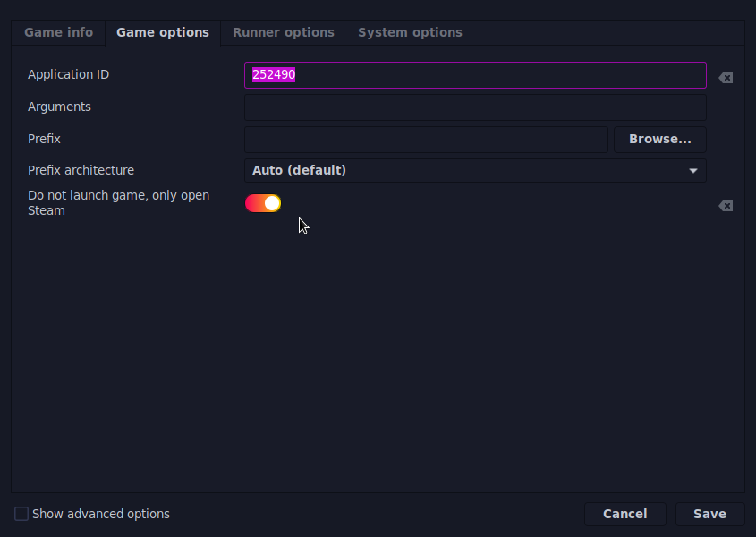Reset the 'only open Steam' option

point(726,206)
